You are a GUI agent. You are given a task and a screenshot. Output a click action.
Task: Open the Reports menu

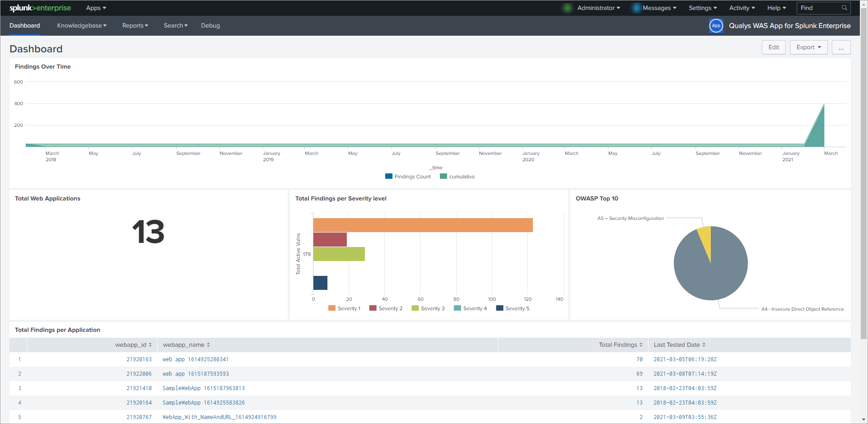[135, 26]
